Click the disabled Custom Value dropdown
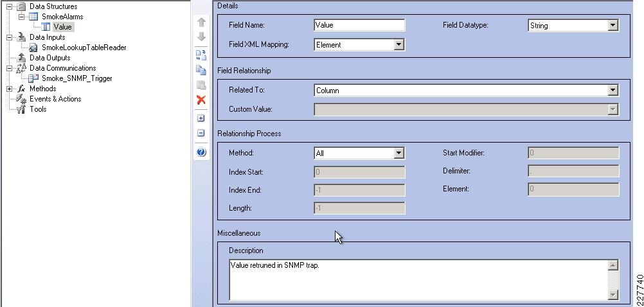The height and width of the screenshot is (307, 644). [466, 109]
